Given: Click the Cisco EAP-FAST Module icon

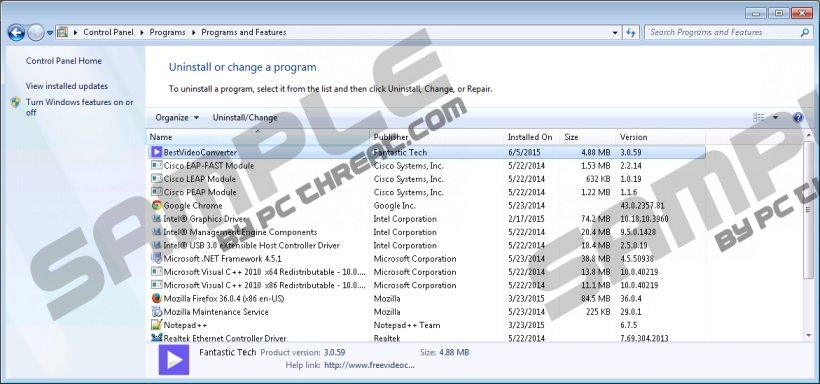Looking at the screenshot, I should (x=156, y=165).
